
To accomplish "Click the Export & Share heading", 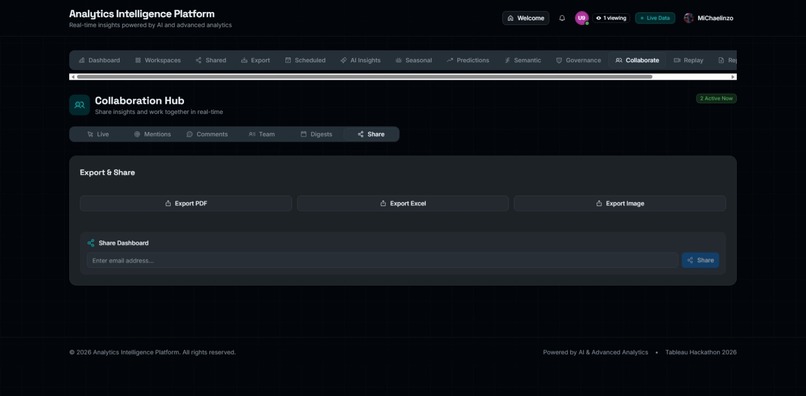I will coord(107,173).
